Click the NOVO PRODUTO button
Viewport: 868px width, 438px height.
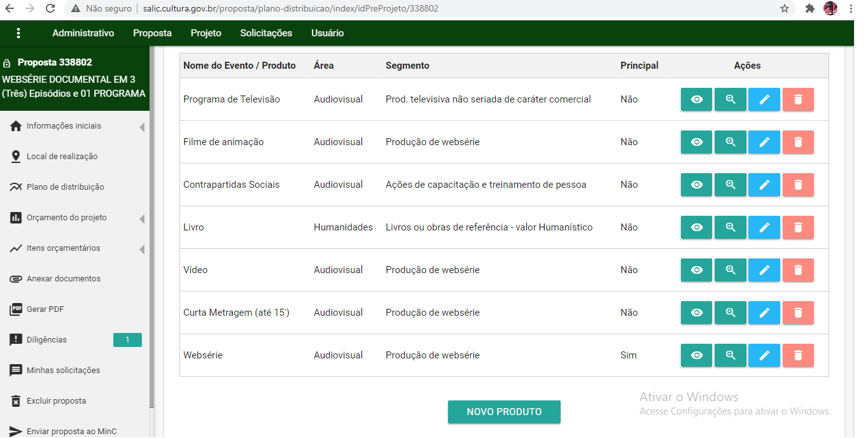coord(504,412)
